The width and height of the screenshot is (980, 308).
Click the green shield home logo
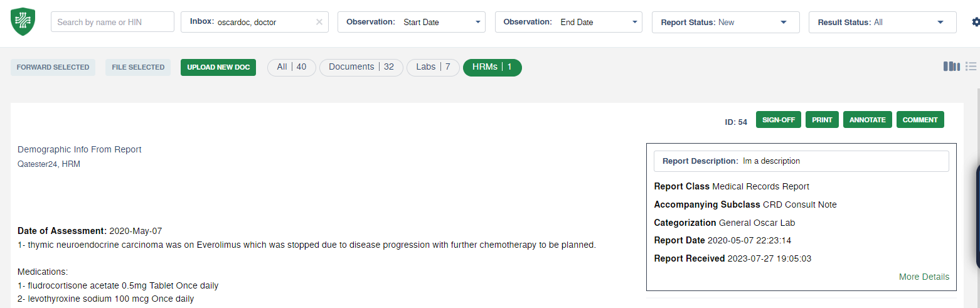[23, 22]
